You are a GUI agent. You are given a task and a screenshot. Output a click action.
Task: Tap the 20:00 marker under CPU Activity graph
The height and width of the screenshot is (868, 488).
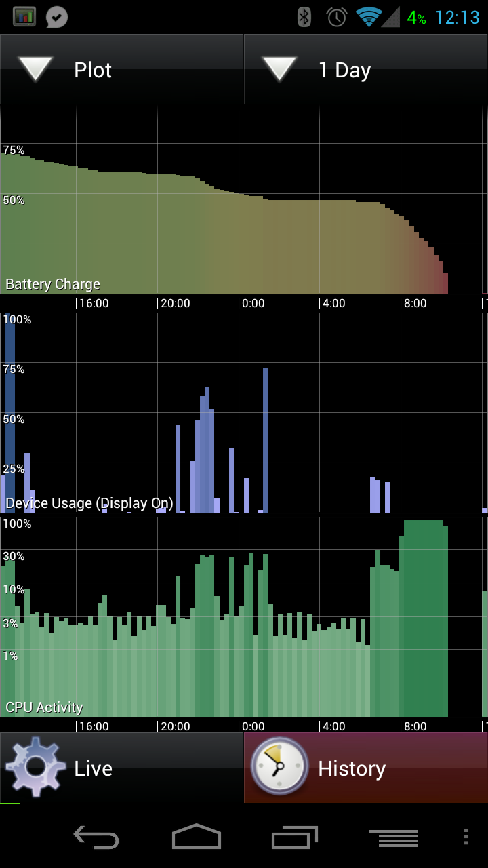[x=175, y=726]
